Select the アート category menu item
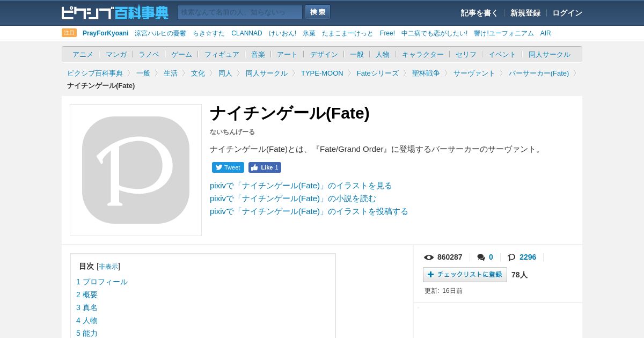The height and width of the screenshot is (338, 644). tap(287, 54)
